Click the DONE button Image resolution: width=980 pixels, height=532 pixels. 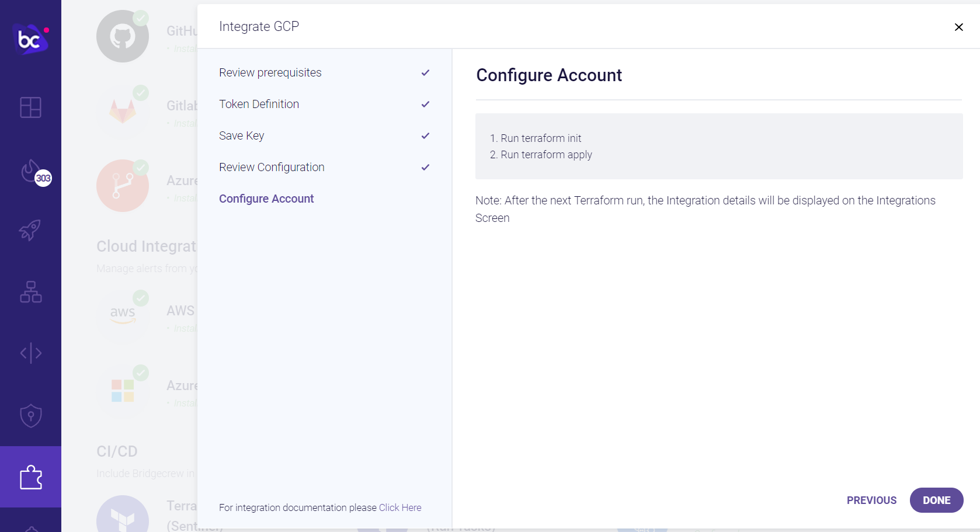(x=936, y=500)
